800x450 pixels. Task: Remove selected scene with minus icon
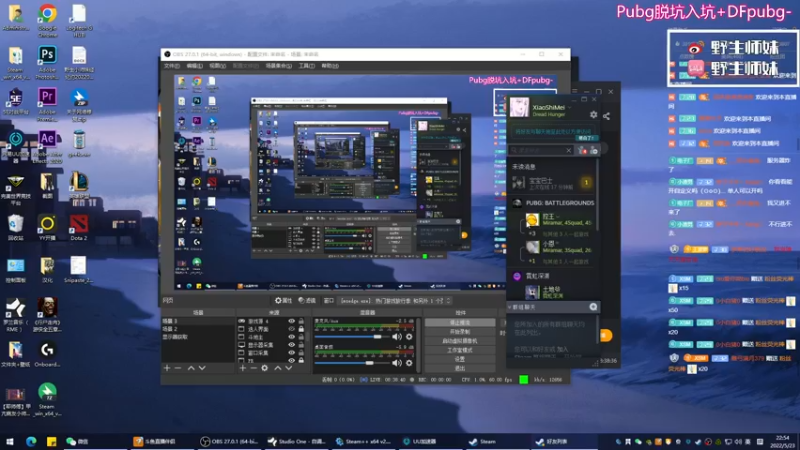pyautogui.click(x=178, y=368)
